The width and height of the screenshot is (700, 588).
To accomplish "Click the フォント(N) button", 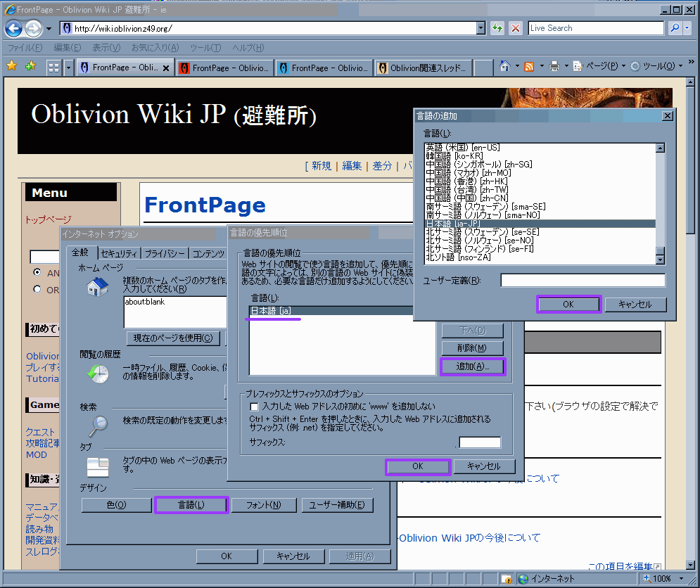I will (264, 505).
